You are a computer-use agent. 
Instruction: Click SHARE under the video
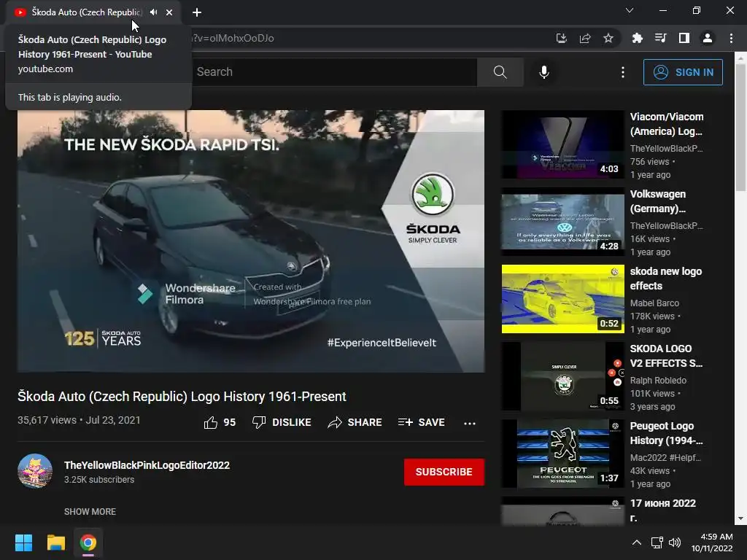point(355,422)
